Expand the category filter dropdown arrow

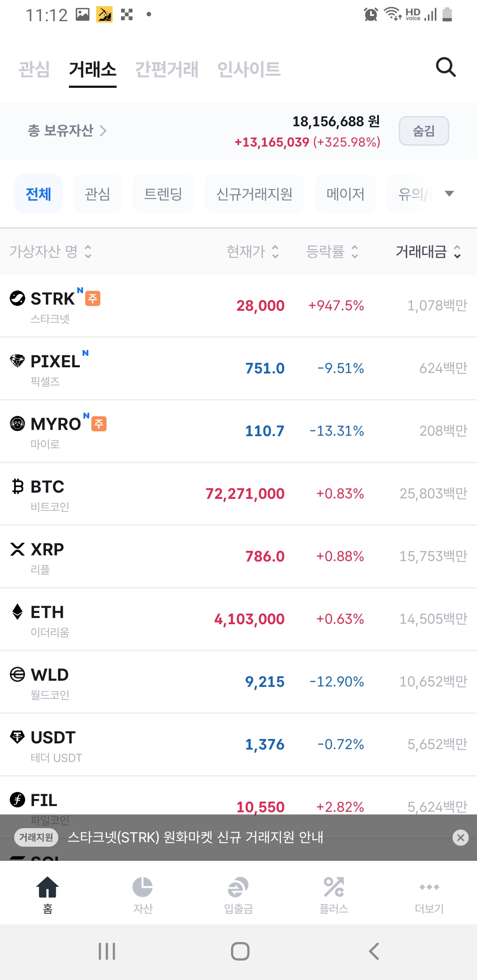point(449,194)
